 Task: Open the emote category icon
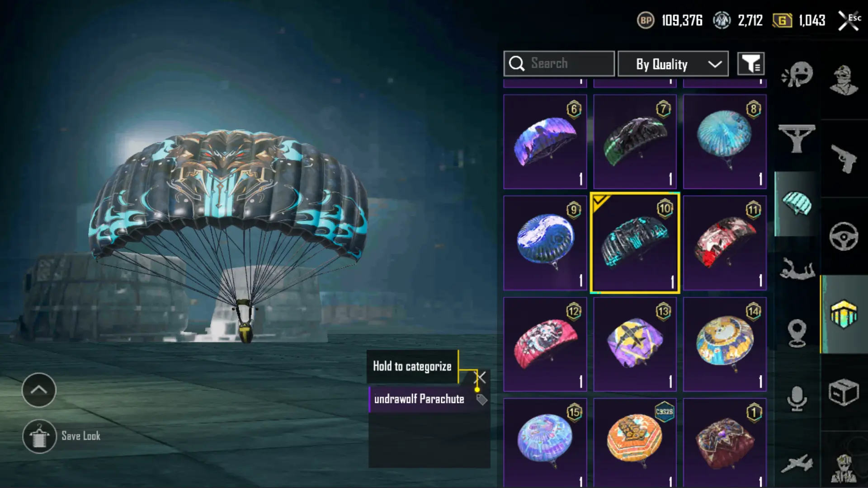(797, 75)
